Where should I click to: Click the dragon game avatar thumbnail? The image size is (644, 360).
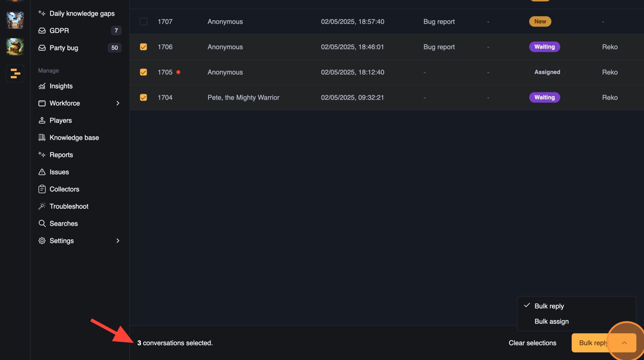15,47
